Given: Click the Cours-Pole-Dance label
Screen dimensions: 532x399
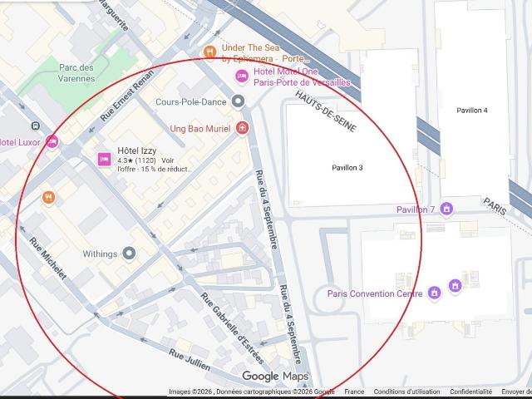Looking at the screenshot, I should [x=190, y=101].
